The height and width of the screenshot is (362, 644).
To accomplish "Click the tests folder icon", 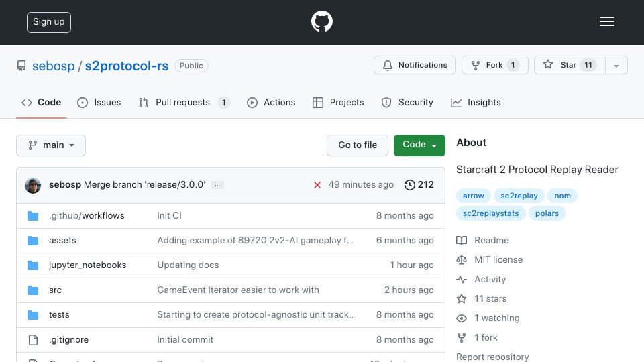I will 33,315.
